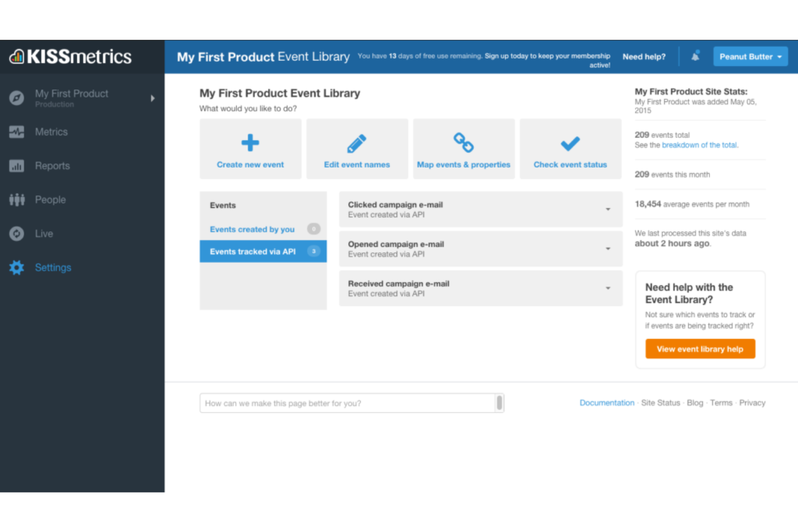Open the Privacy footer link
Screen dimensions: 798x532
tap(752, 403)
